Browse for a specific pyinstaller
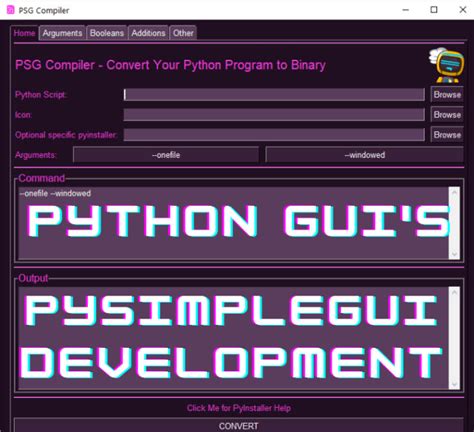Viewport: 474px width, 432px height. 447,135
